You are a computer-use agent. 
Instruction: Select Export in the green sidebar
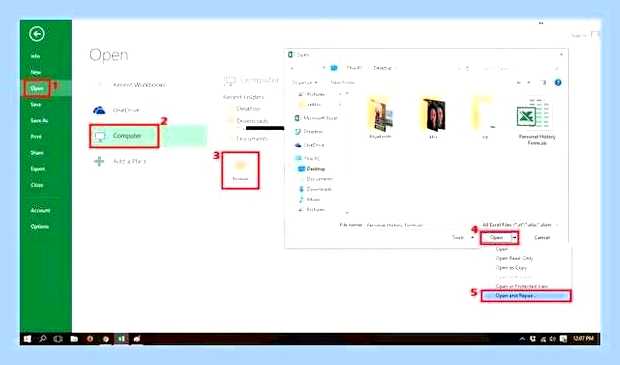(38, 169)
